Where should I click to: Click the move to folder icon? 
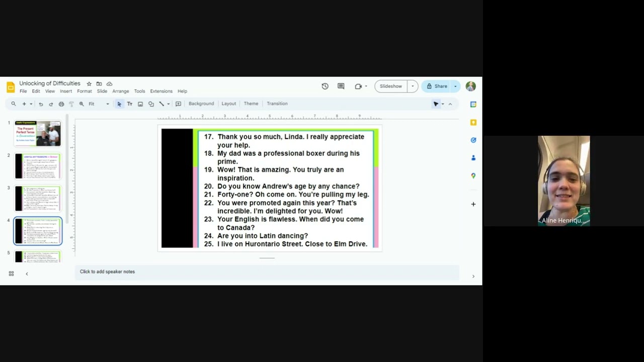pyautogui.click(x=99, y=84)
